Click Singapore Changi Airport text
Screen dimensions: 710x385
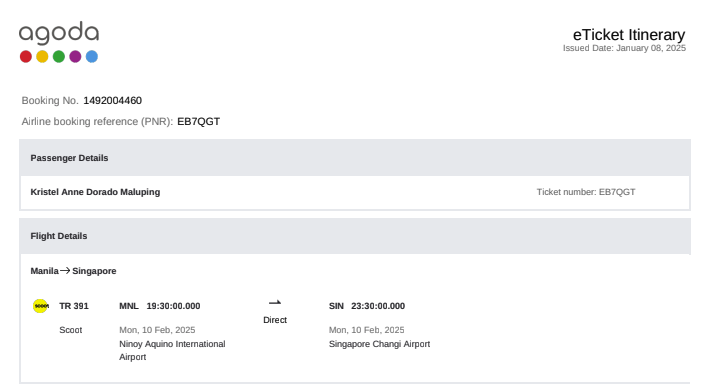pyautogui.click(x=379, y=344)
